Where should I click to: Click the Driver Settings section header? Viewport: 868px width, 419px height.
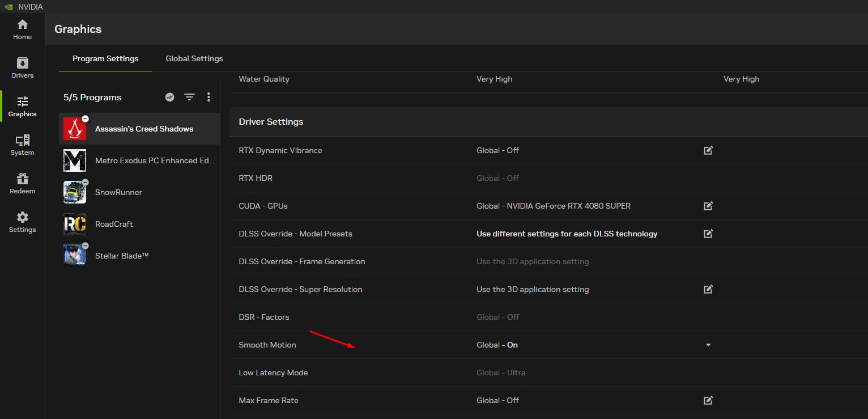pos(271,122)
